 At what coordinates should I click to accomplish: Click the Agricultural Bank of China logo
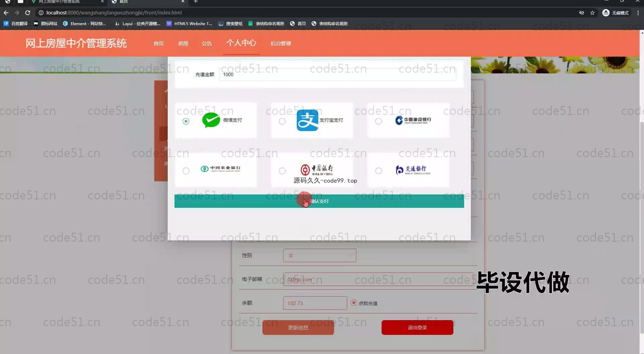pyautogui.click(x=220, y=169)
